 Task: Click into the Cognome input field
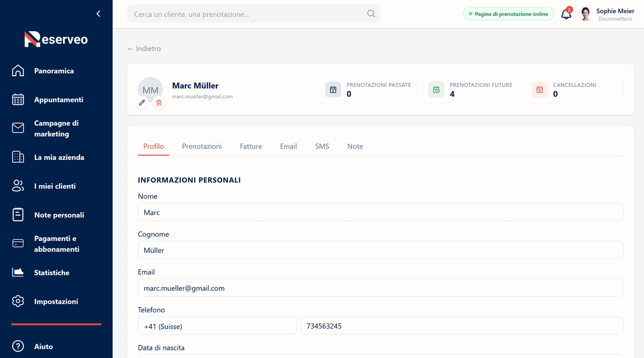pos(380,250)
